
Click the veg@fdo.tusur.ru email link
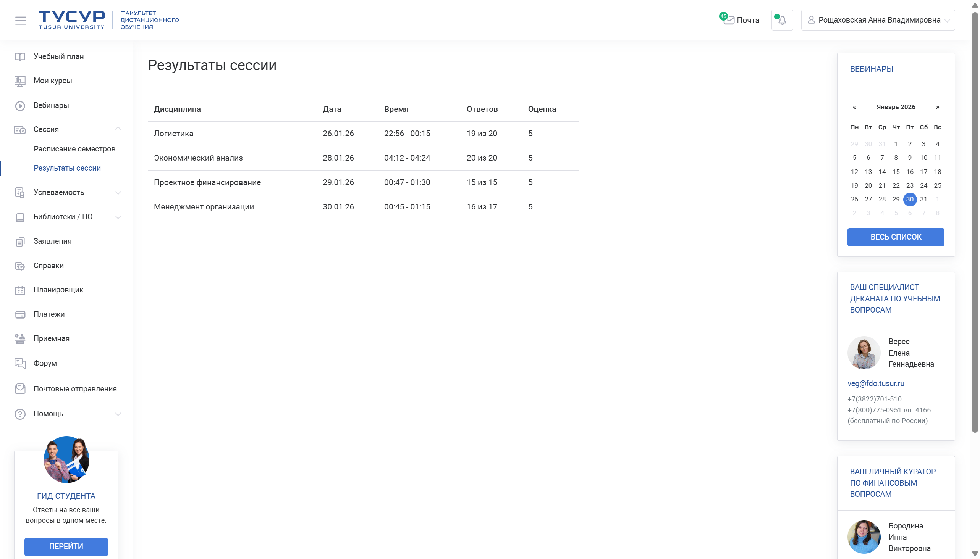click(x=875, y=383)
